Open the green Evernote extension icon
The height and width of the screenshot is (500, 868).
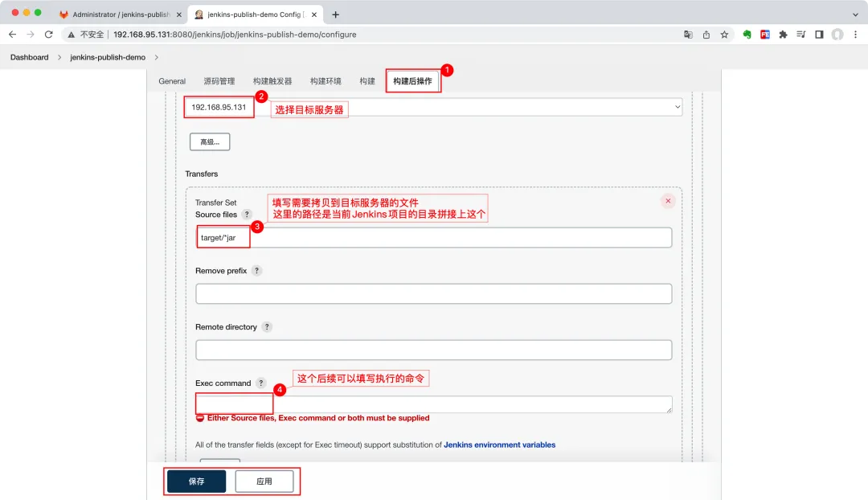tap(747, 35)
